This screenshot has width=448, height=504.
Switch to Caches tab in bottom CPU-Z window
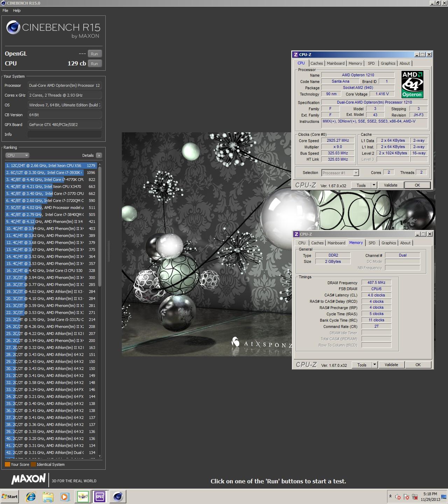(x=317, y=243)
